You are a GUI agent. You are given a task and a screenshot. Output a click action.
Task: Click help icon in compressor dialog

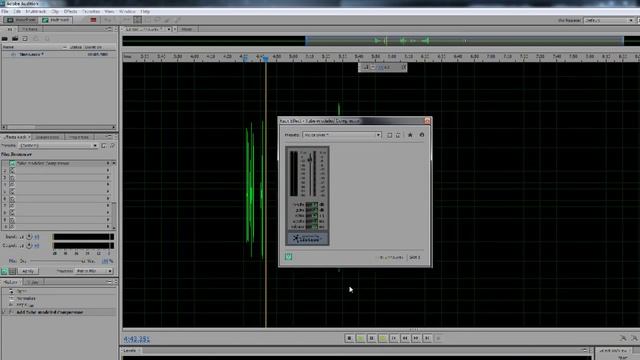click(422, 135)
